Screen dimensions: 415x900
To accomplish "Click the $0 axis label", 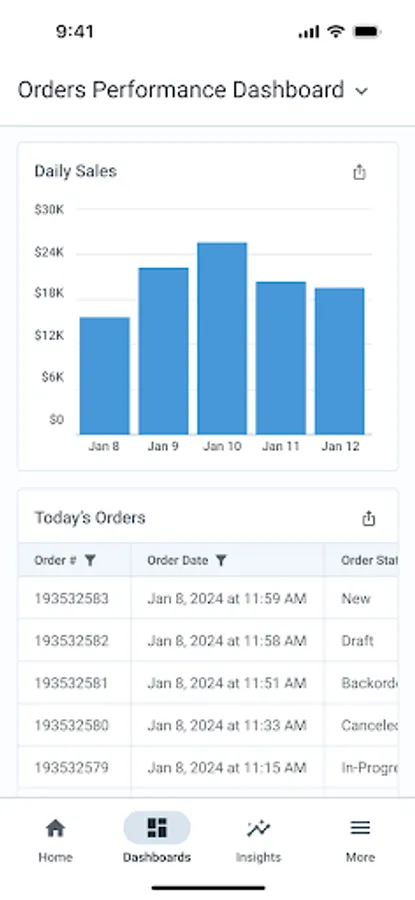I will click(x=56, y=420).
